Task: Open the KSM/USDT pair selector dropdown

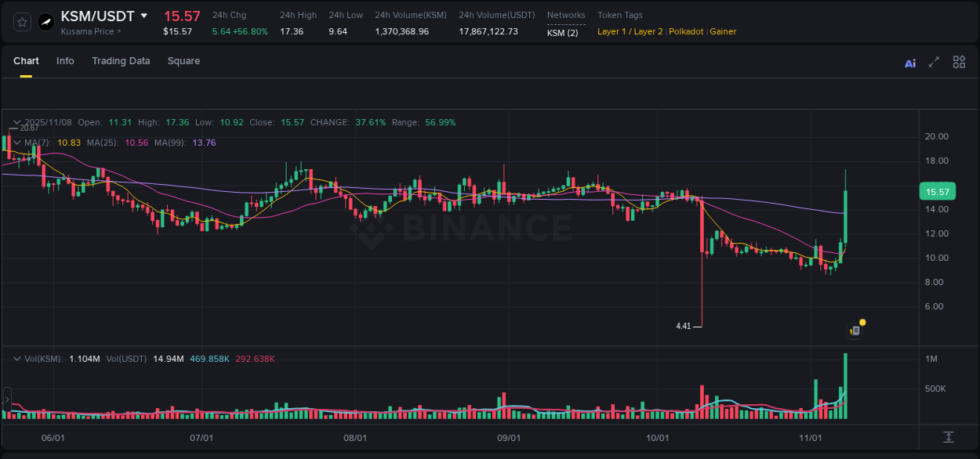Action: coord(143,15)
